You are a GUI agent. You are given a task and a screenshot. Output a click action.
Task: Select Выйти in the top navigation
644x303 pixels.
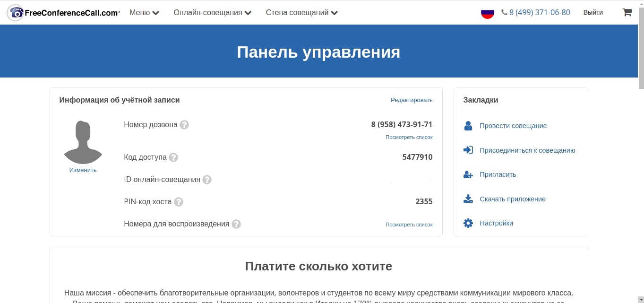tap(593, 12)
